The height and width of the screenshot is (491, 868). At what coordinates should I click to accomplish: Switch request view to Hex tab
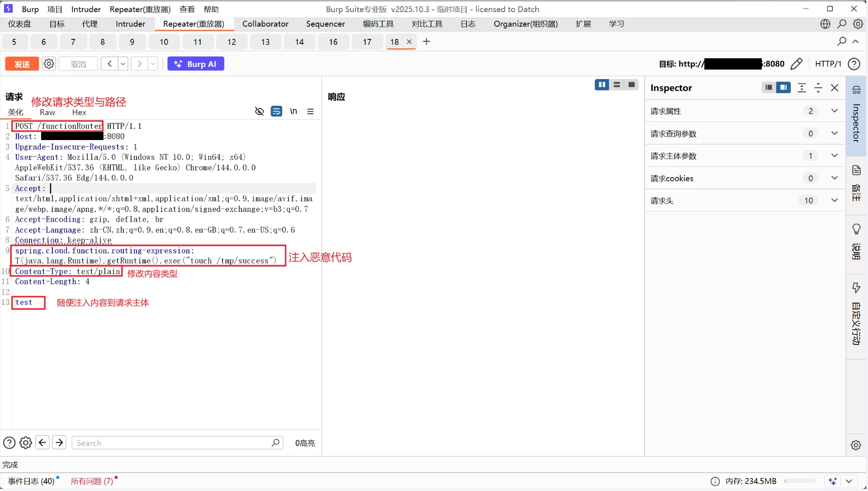tap(79, 112)
